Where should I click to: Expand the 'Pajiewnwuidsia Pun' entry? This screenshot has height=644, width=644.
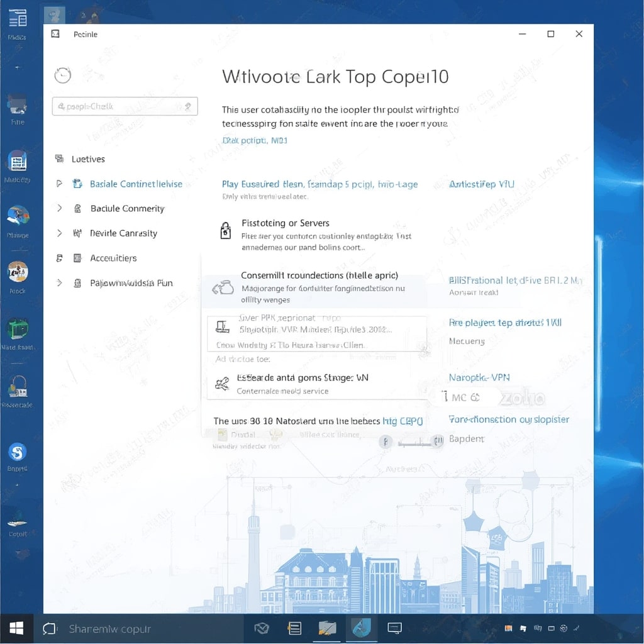(x=59, y=283)
